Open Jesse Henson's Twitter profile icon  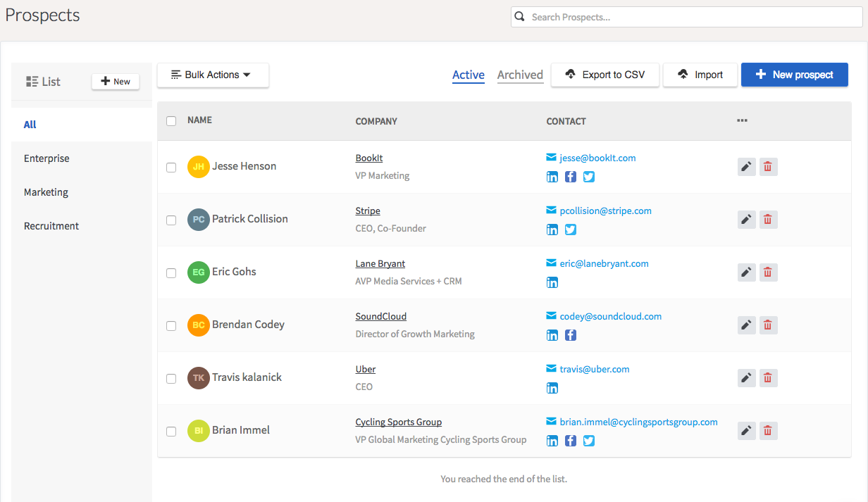[589, 177]
